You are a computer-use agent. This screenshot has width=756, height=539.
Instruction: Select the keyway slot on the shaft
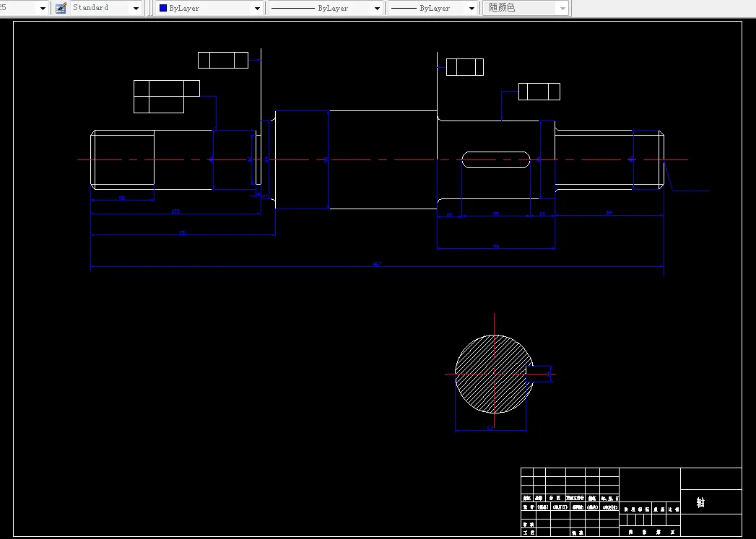pyautogui.click(x=496, y=160)
